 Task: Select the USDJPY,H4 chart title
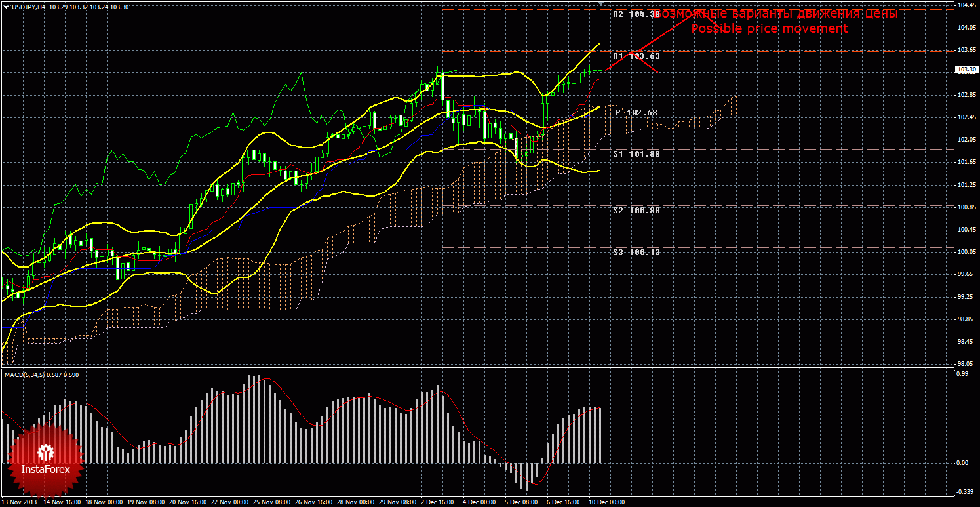pyautogui.click(x=28, y=7)
